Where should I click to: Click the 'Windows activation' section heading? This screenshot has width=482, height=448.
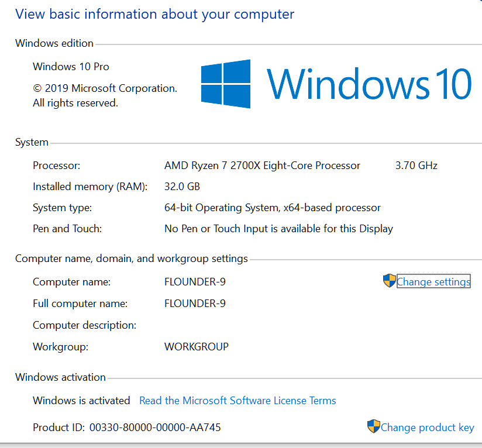(61, 377)
